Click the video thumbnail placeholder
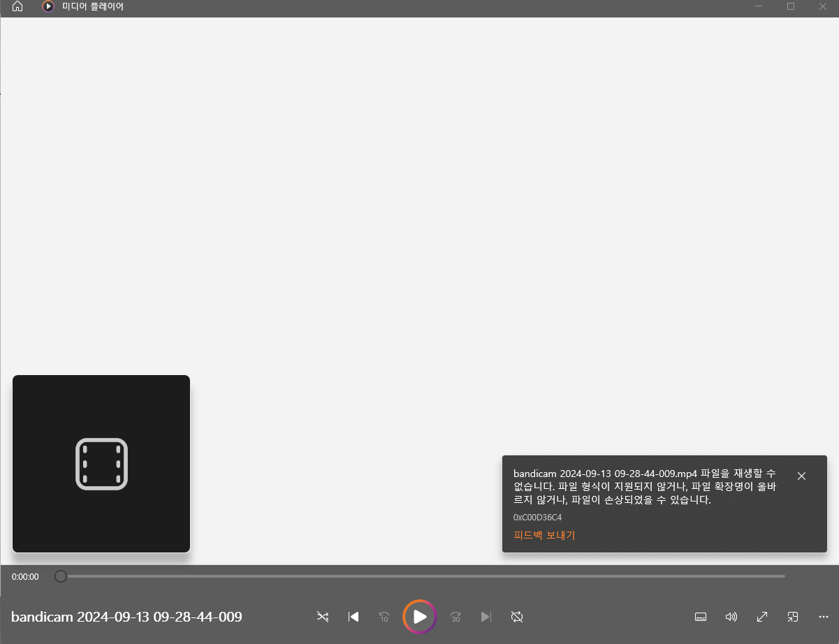Image resolution: width=839 pixels, height=644 pixels. coord(101,464)
